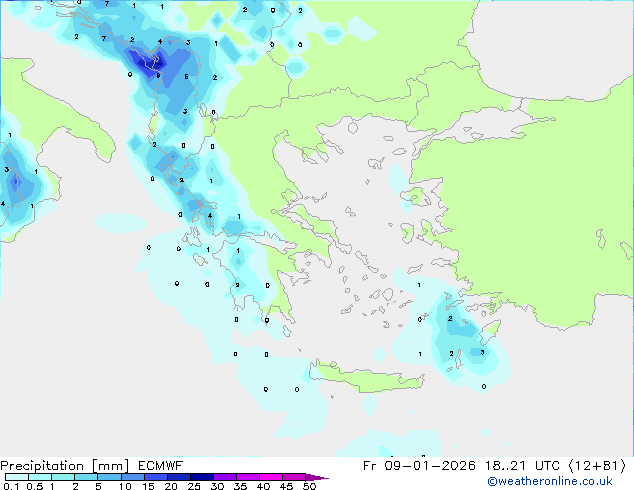Click the island of Crete on the map
This screenshot has height=490, width=634.
coord(366,377)
